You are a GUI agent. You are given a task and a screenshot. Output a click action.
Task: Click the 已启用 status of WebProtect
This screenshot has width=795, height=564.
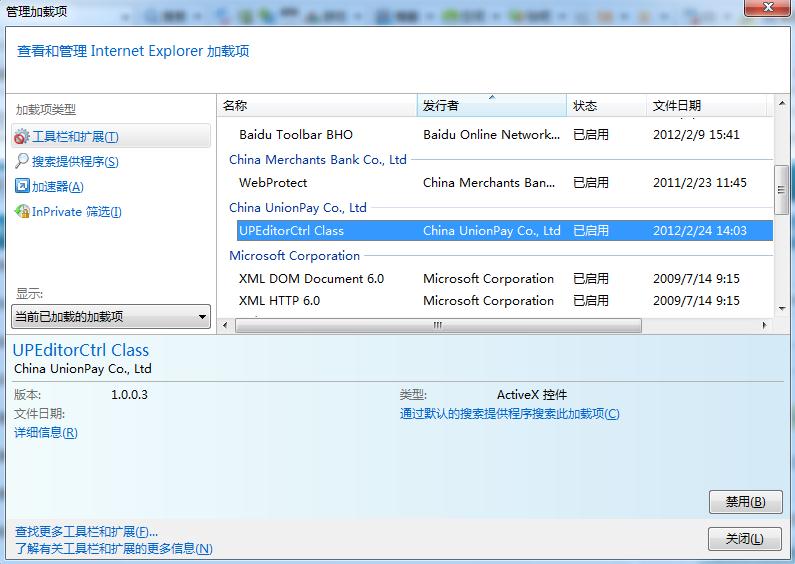tap(591, 183)
